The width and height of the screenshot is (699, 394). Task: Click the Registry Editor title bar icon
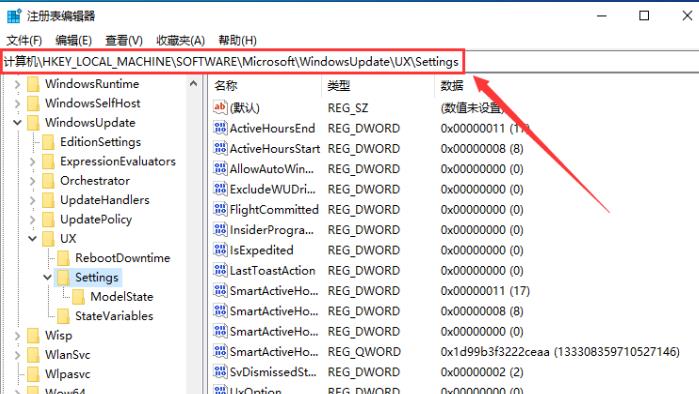[x=14, y=16]
